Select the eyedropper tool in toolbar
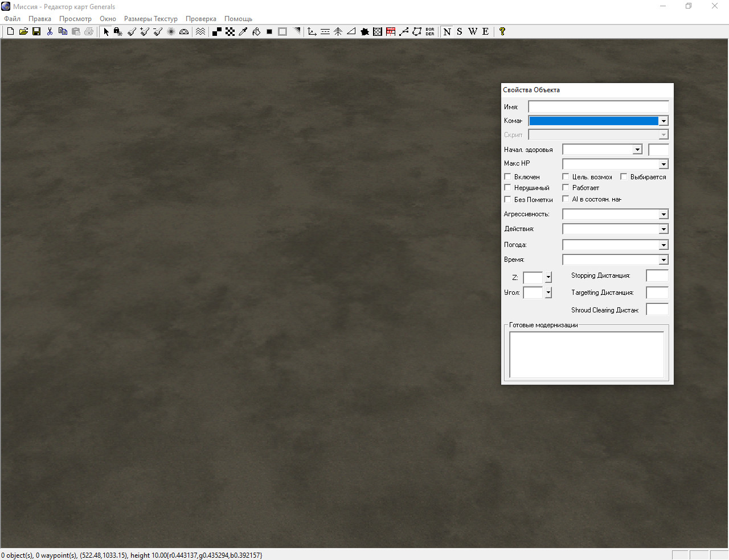The image size is (729, 560). coord(243,32)
